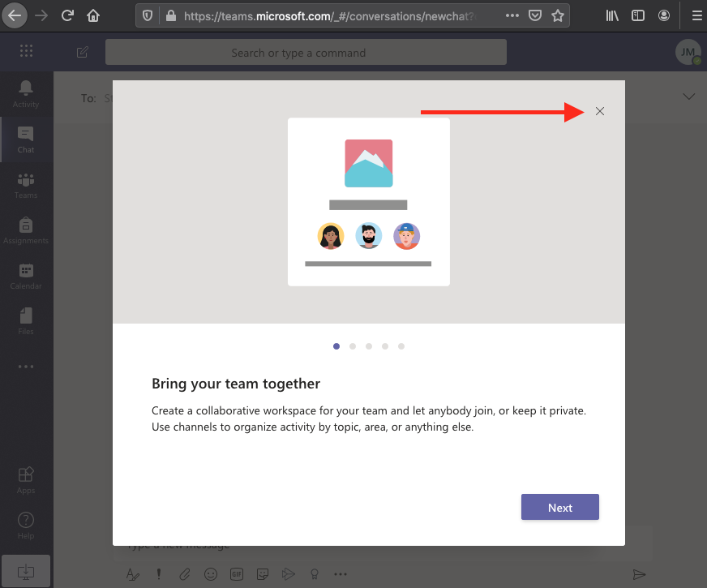Screen dimensions: 707x588
Task: Select the third carousel page dot
Action: (369, 346)
